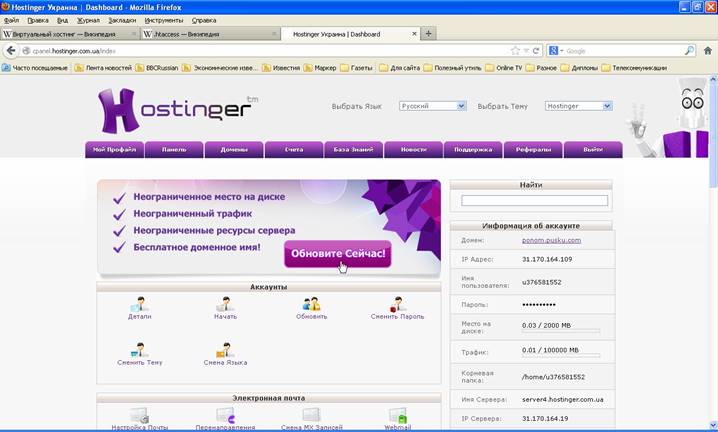Open the Сменить Тему icon
Image resolution: width=718 pixels, height=432 pixels.
pyautogui.click(x=139, y=350)
